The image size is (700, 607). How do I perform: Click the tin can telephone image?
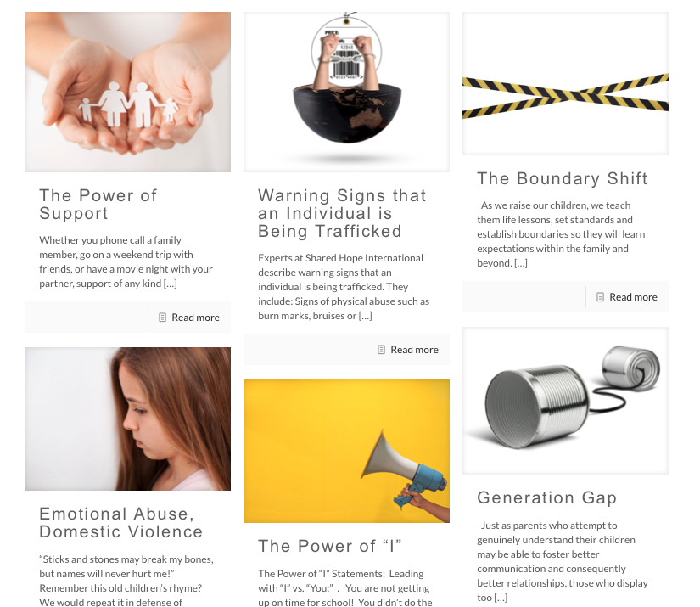566,401
